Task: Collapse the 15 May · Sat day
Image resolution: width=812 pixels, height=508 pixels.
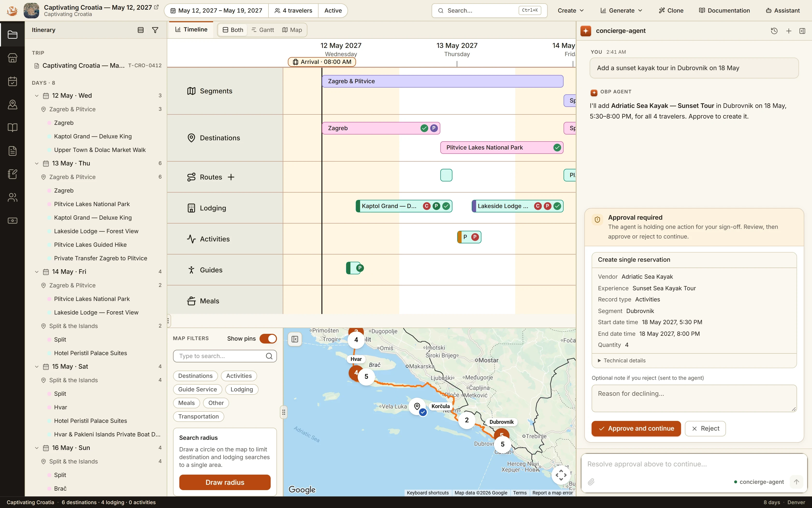Action: point(36,366)
